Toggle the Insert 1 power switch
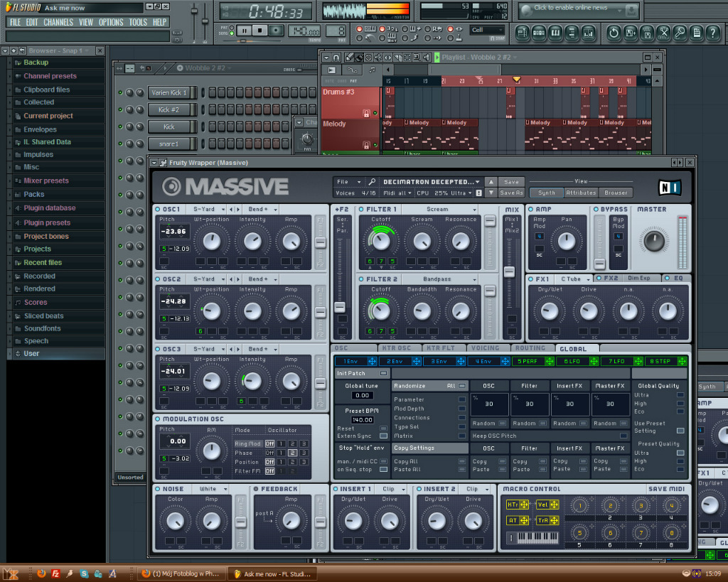728x582 pixels. [x=336, y=489]
